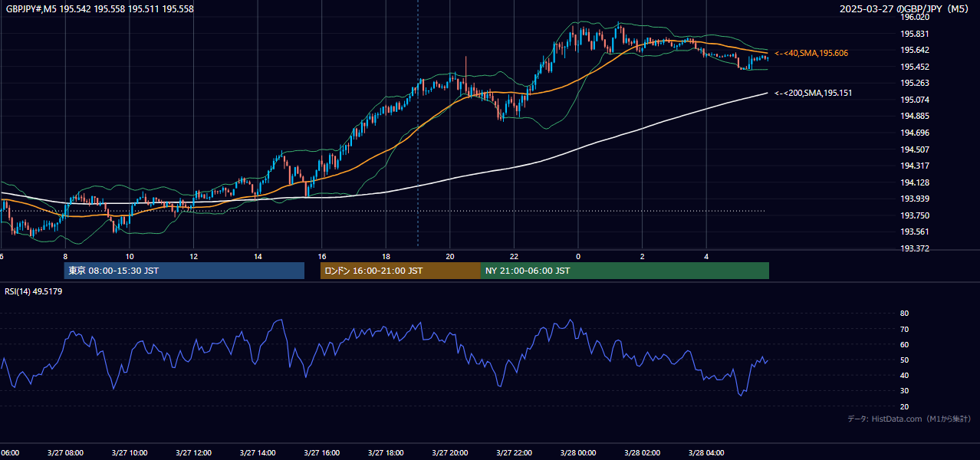Click RSI scale value 30
The image size is (980, 460).
click(x=904, y=390)
